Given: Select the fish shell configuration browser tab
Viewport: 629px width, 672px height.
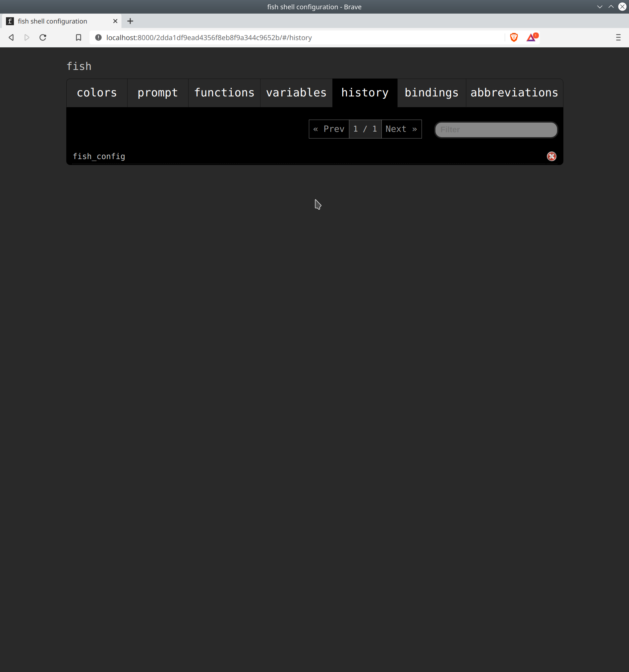Looking at the screenshot, I should (62, 21).
